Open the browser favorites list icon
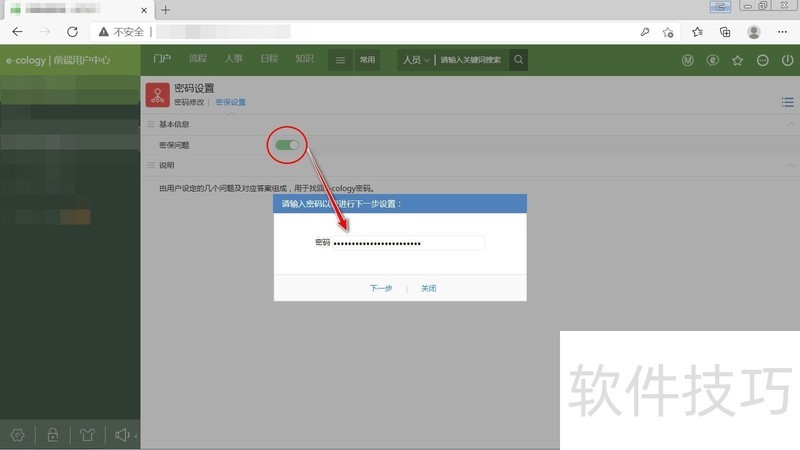The width and height of the screenshot is (800, 450). 697,32
